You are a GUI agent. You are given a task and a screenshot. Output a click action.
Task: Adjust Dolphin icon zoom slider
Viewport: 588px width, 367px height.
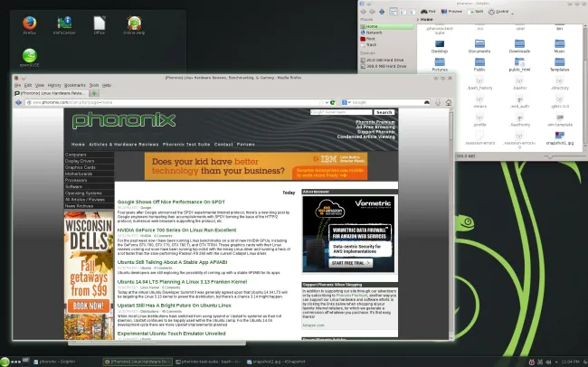coord(551,156)
